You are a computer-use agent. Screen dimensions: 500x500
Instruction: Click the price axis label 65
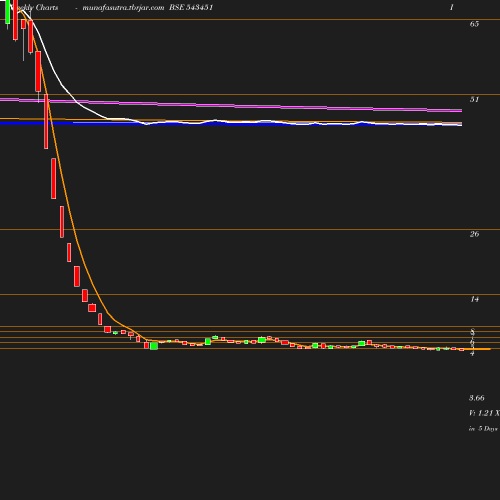pos(474,24)
